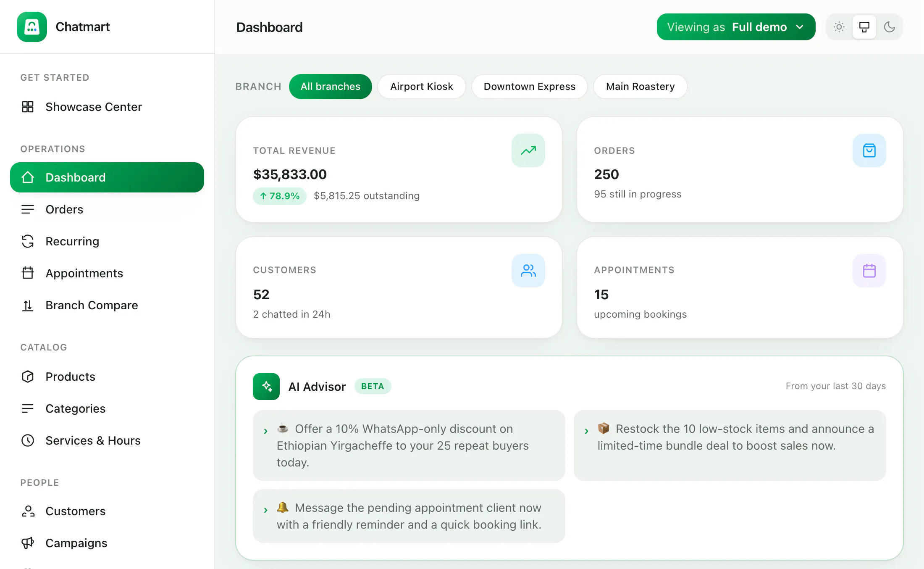Viewport: 924px width, 569px height.
Task: Click the 'upcoming bookings' text
Action: [x=640, y=314]
